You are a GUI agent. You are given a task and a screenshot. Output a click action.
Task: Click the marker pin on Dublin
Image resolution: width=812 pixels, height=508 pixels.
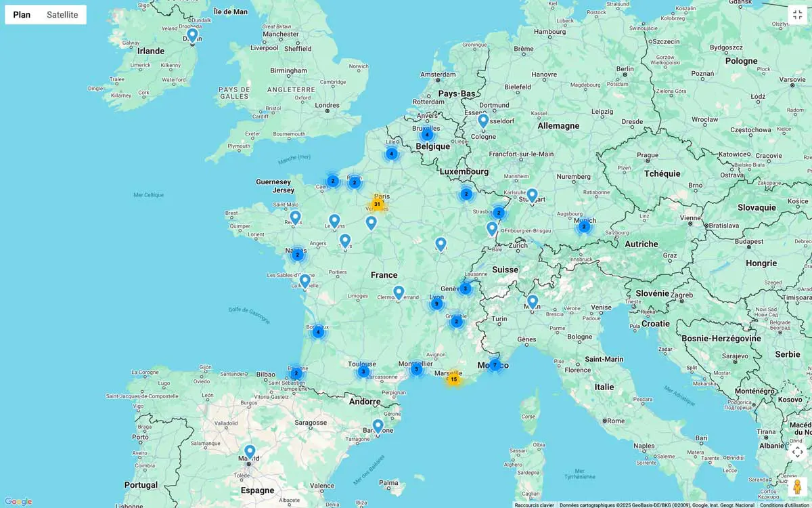192,35
